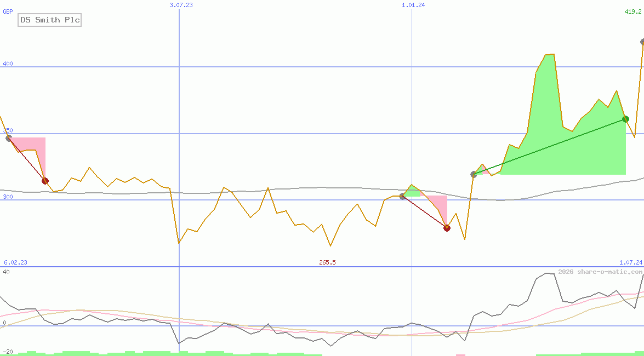
Task: Click the red marker at the low after 1.01.24
Action: click(x=447, y=228)
